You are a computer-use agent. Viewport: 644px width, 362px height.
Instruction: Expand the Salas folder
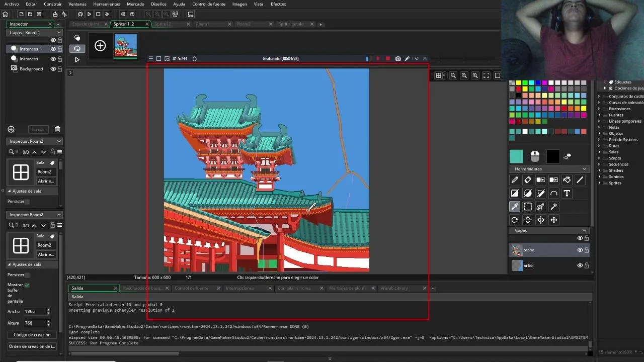(x=600, y=152)
